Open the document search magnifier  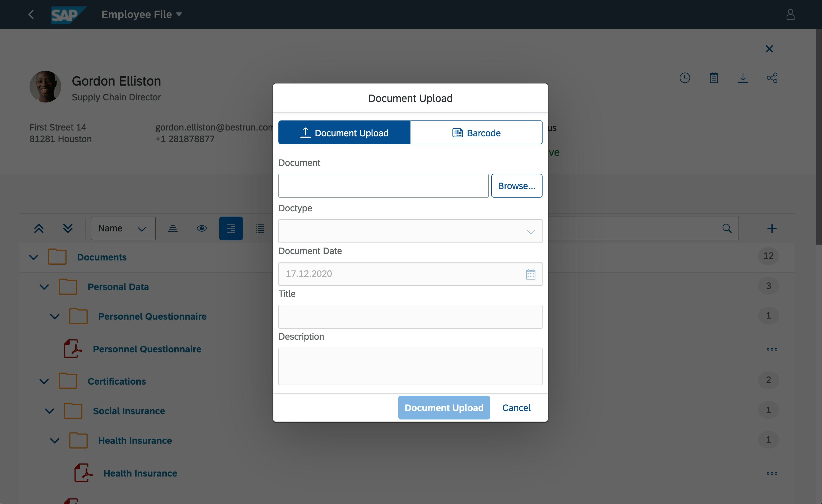(727, 228)
